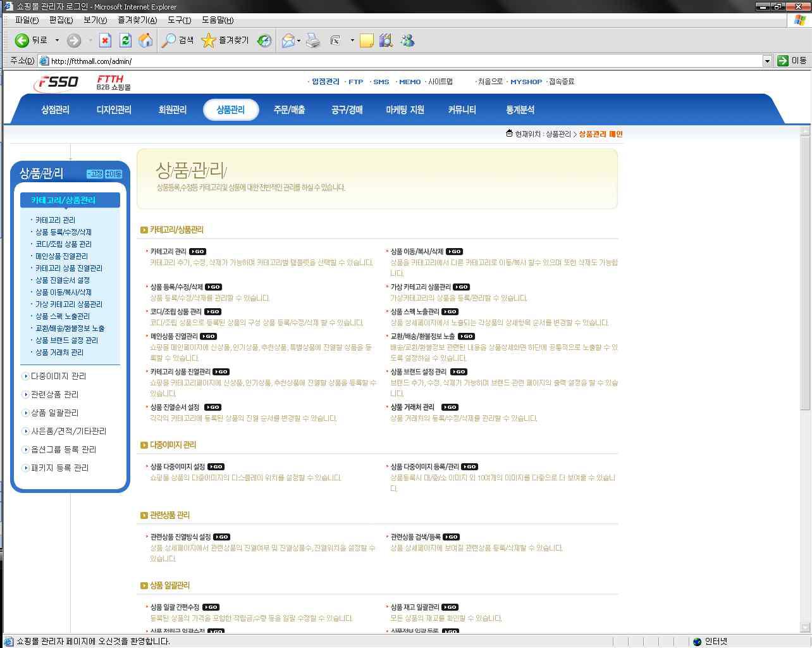The image size is (812, 648).
Task: Click the FTTH B2B 쇼핑몰 logo
Action: (113, 83)
